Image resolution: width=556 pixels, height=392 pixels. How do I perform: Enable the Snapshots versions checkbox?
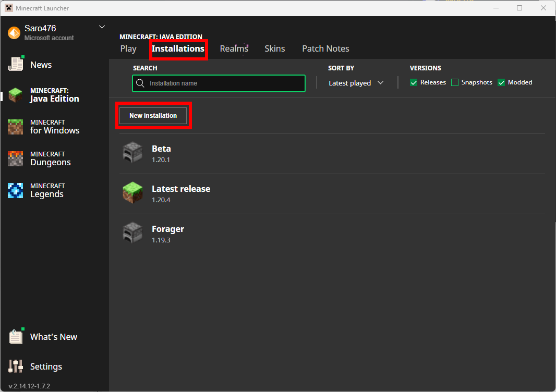coord(455,82)
